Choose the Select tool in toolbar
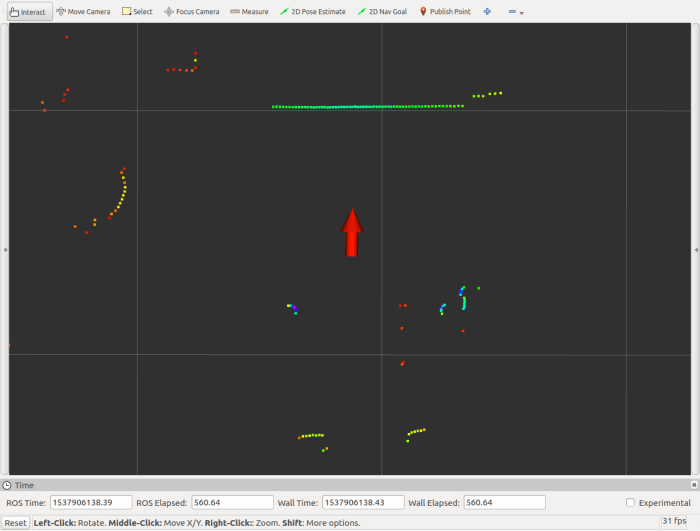 click(x=137, y=12)
